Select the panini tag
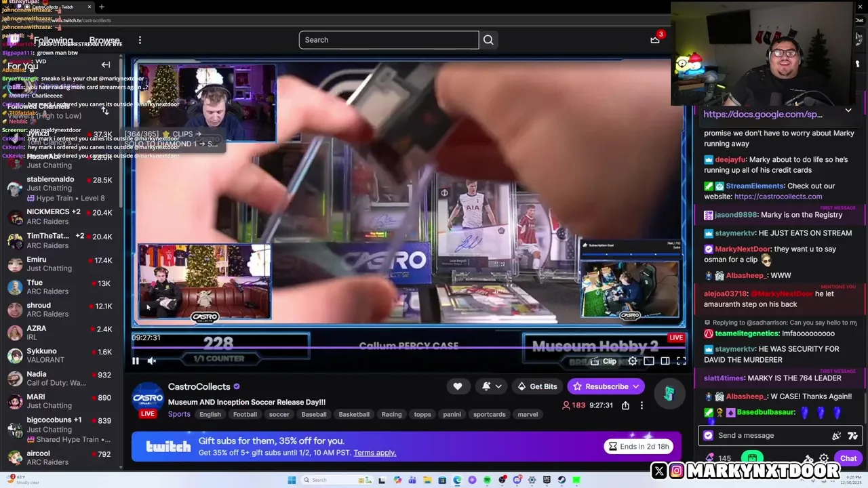The width and height of the screenshot is (868, 488). pos(452,414)
